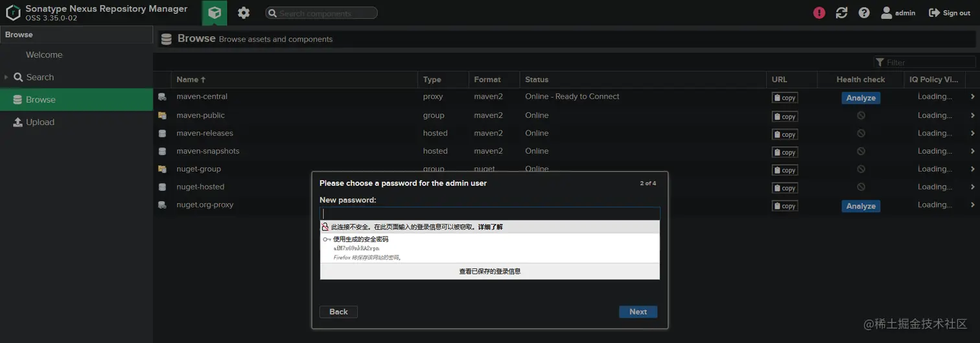Select Browse in the sidebar
The width and height of the screenshot is (980, 343).
76,100
